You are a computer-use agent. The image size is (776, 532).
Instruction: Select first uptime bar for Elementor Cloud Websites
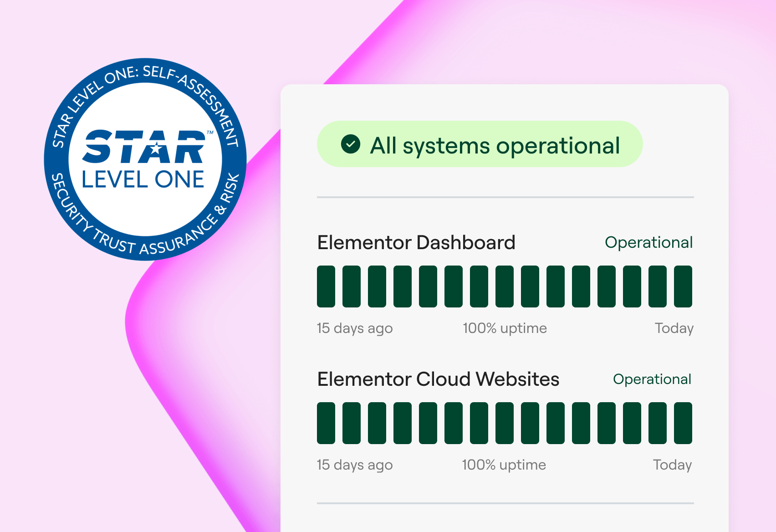tap(326, 423)
